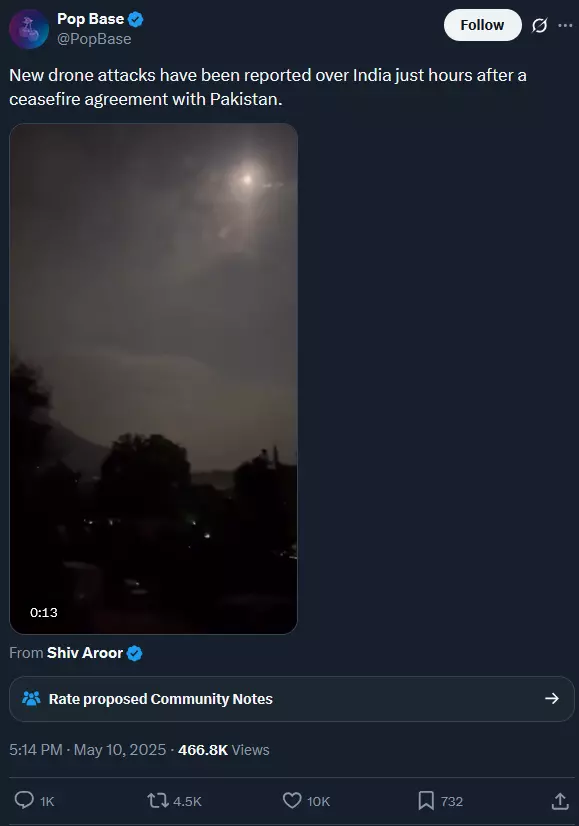Open the Grok explain-post icon

[539, 25]
